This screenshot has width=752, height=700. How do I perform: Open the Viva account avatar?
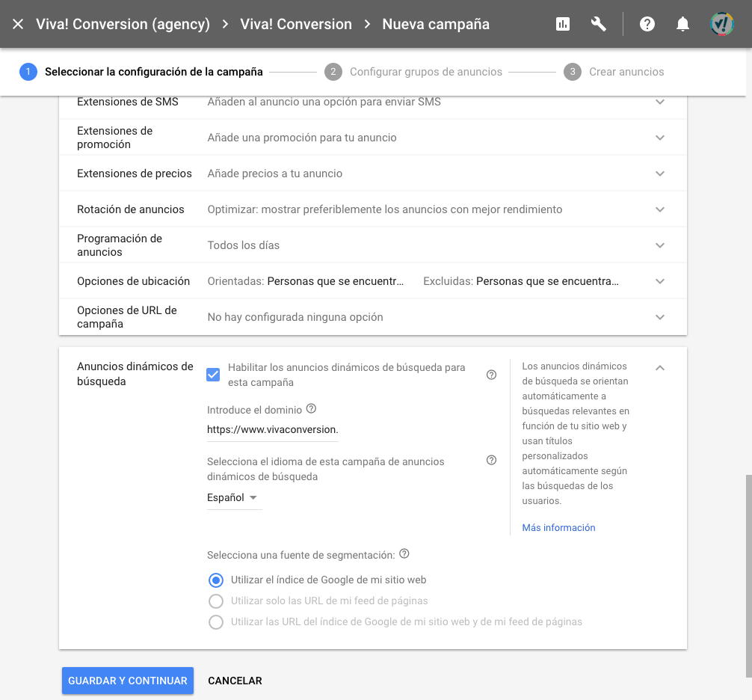(x=721, y=24)
